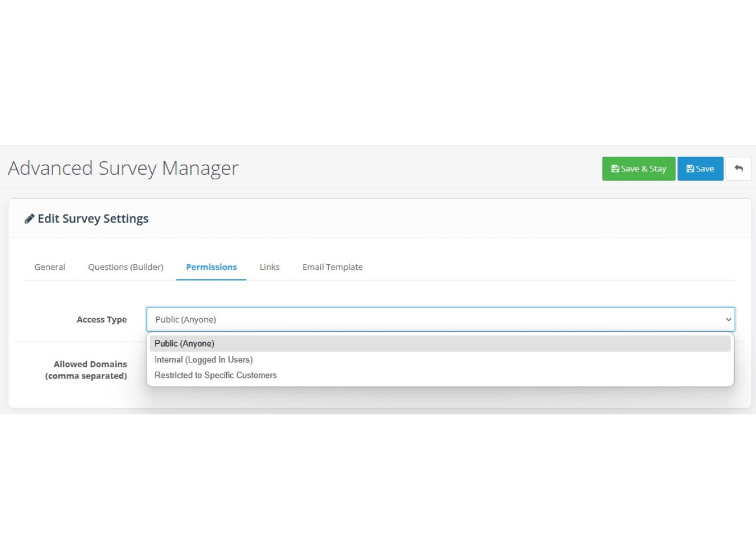This screenshot has width=756, height=560.
Task: Click the pencil icon beside Edit Survey Settings
Action: click(30, 219)
